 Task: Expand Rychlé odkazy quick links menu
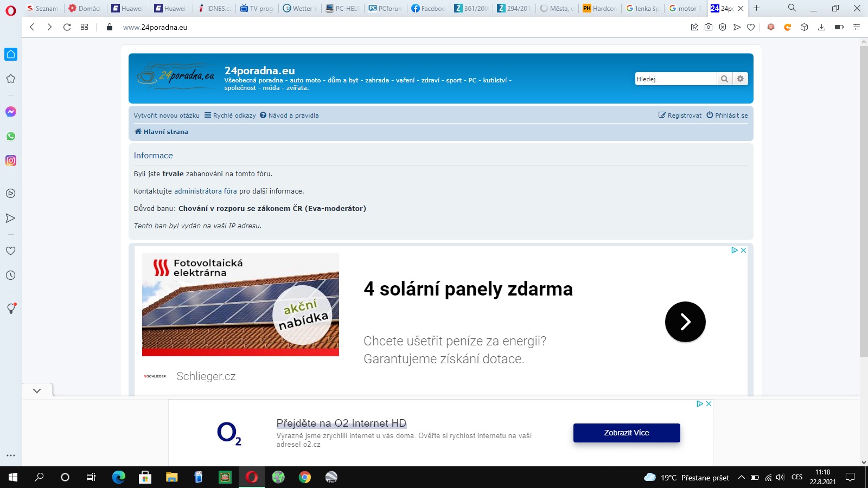tap(230, 115)
